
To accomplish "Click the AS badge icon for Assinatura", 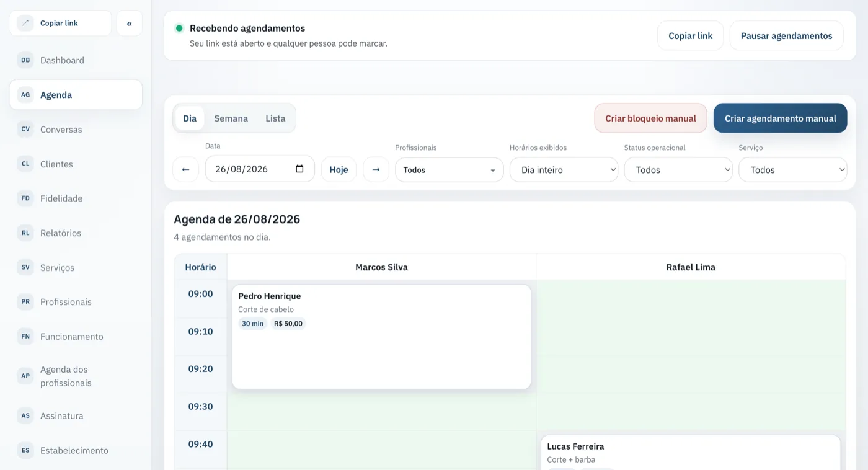I will click(x=25, y=416).
